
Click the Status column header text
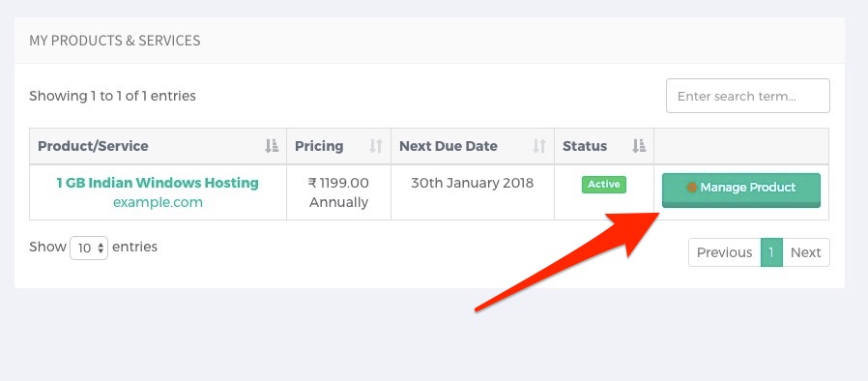click(585, 146)
